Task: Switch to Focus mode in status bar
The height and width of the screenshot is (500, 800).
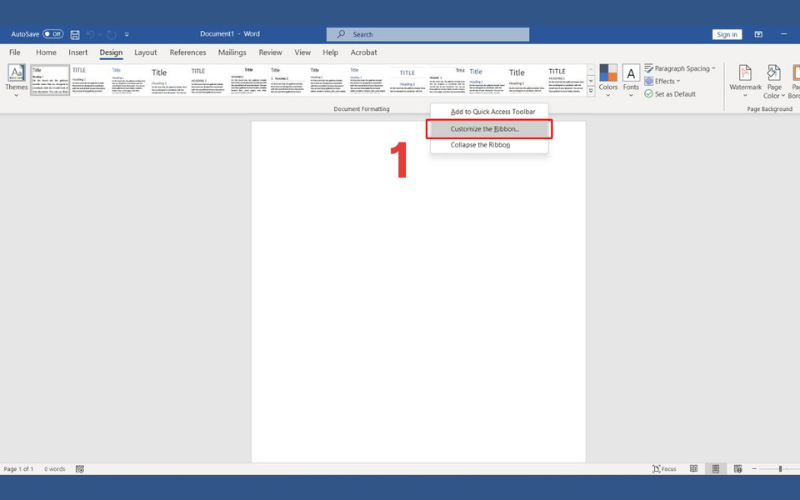Action: tap(664, 469)
